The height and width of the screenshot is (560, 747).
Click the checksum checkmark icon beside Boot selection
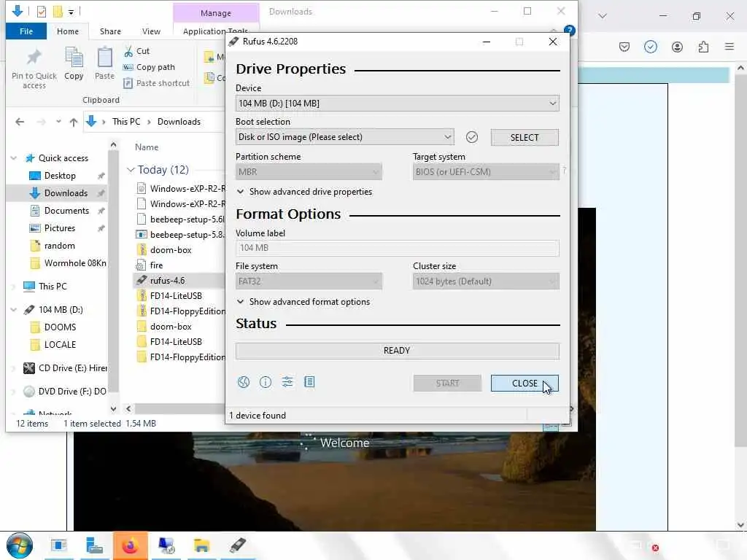click(472, 137)
